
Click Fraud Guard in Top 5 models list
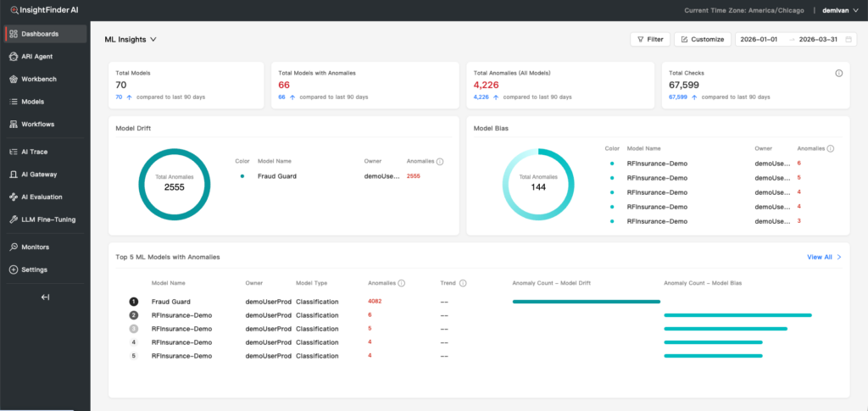(x=171, y=302)
